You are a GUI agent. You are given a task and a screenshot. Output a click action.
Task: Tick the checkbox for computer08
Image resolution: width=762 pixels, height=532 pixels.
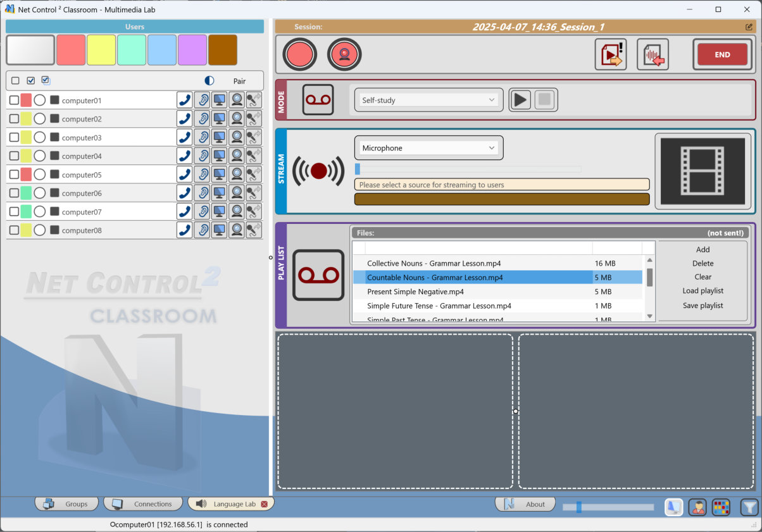click(14, 230)
